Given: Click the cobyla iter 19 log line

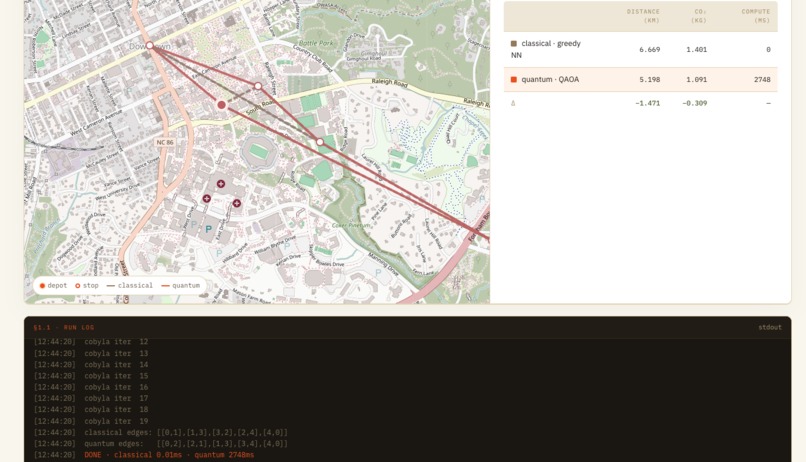Looking at the screenshot, I should (91, 421).
